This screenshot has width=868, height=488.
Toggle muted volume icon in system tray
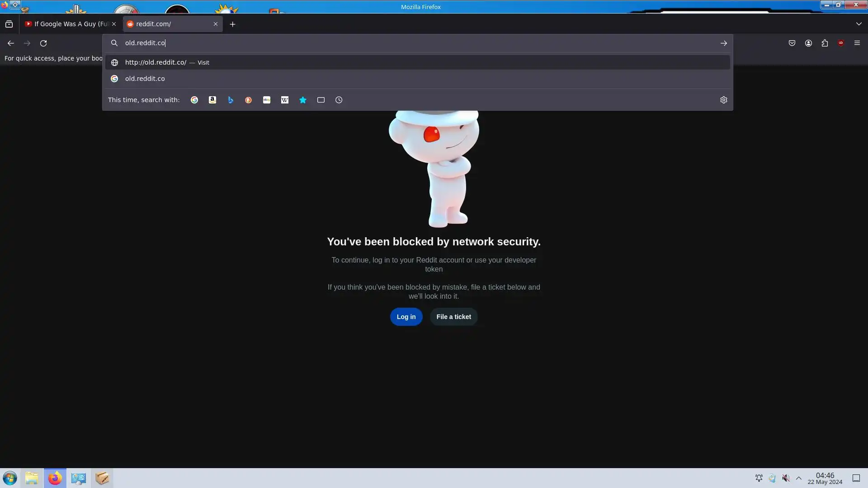click(786, 478)
